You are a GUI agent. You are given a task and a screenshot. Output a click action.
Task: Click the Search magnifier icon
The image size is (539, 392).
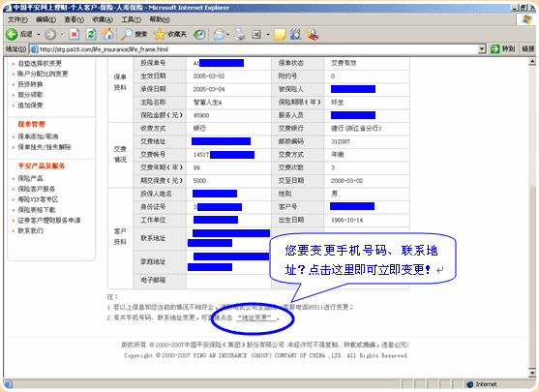pyautogui.click(x=127, y=34)
